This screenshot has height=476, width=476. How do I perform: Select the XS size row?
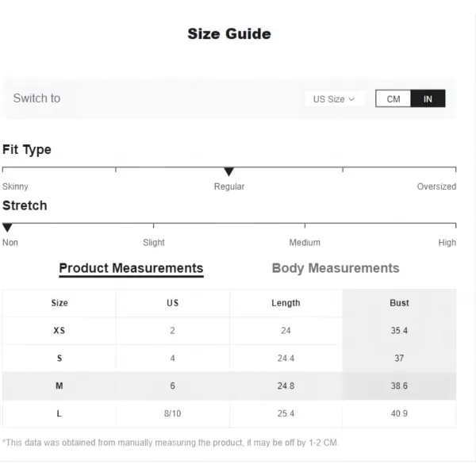pyautogui.click(x=229, y=331)
